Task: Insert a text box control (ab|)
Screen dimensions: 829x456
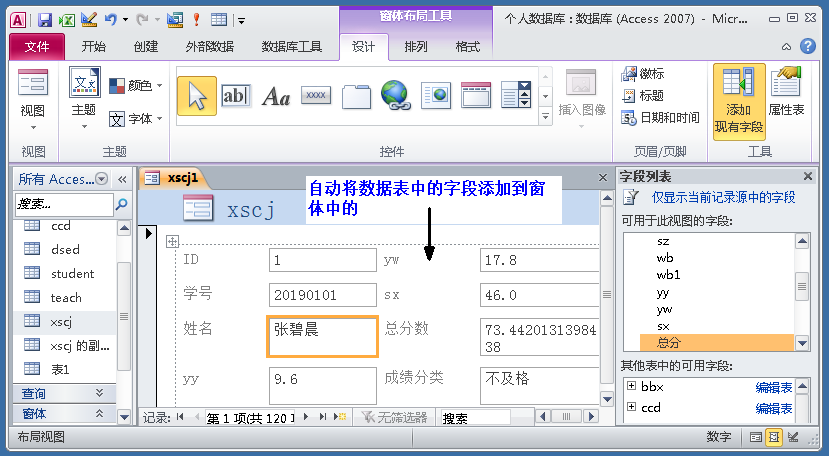Action: [235, 96]
